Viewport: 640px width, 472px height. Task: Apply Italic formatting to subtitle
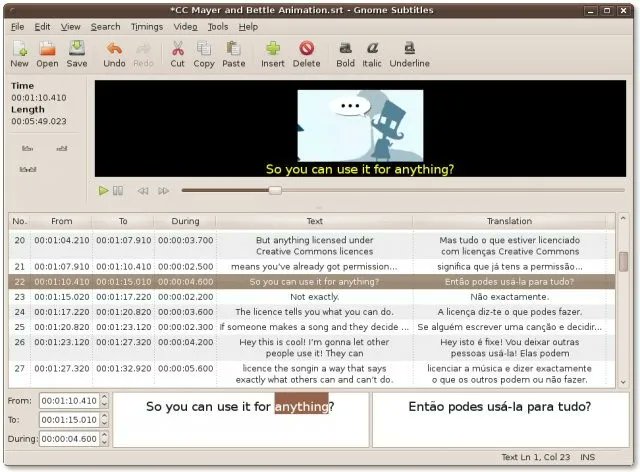point(372,54)
